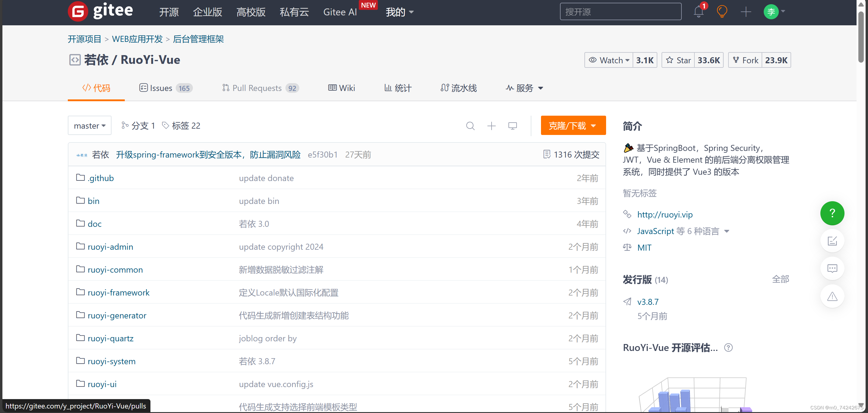Click the release paper-plane icon by v3.8.7
This screenshot has width=868, height=413.
pyautogui.click(x=627, y=302)
